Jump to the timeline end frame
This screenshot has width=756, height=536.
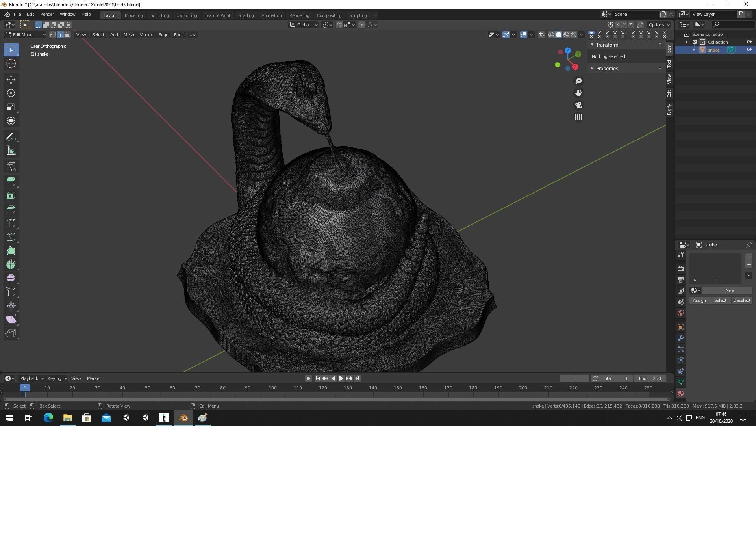point(357,378)
